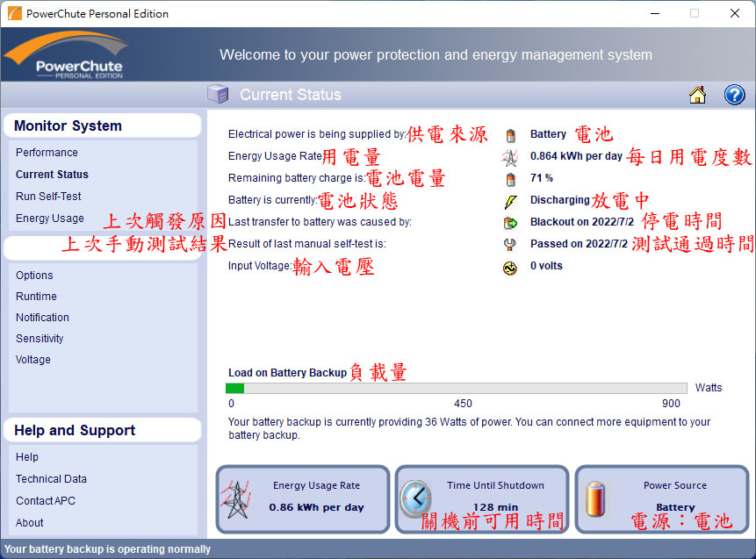Open the Runtime settings

36,297
